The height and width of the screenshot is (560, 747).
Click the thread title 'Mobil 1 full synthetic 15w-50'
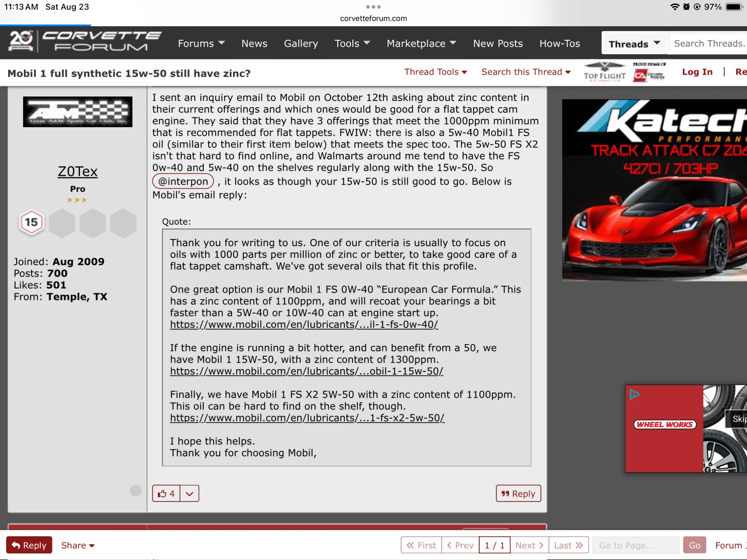(x=129, y=73)
